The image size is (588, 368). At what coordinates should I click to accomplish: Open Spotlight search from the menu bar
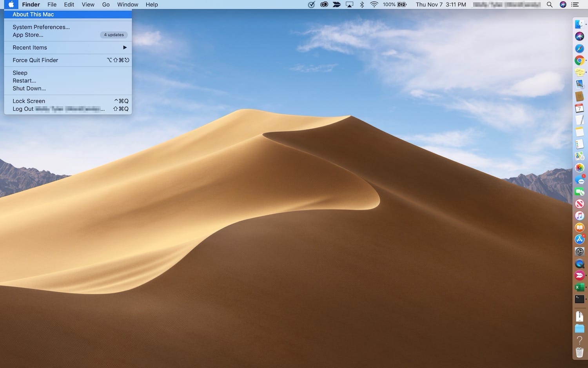[x=550, y=4]
